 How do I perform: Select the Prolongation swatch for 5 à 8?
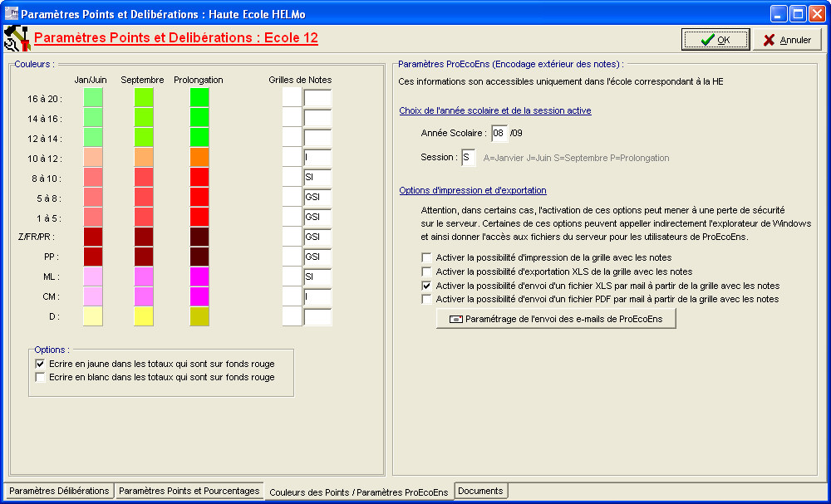pos(199,197)
